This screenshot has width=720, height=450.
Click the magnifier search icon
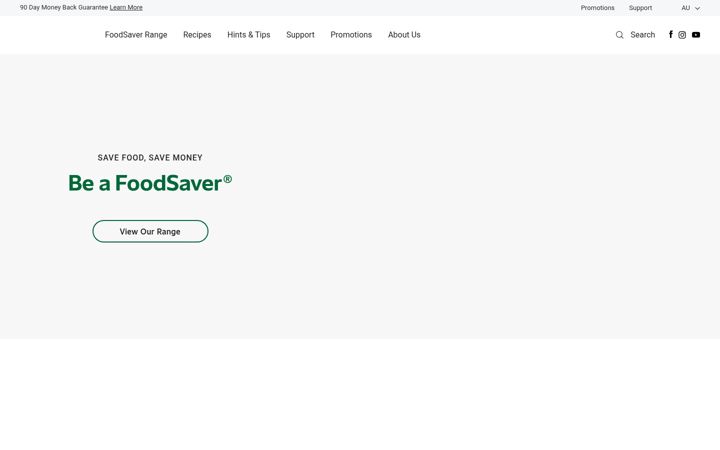tap(619, 35)
